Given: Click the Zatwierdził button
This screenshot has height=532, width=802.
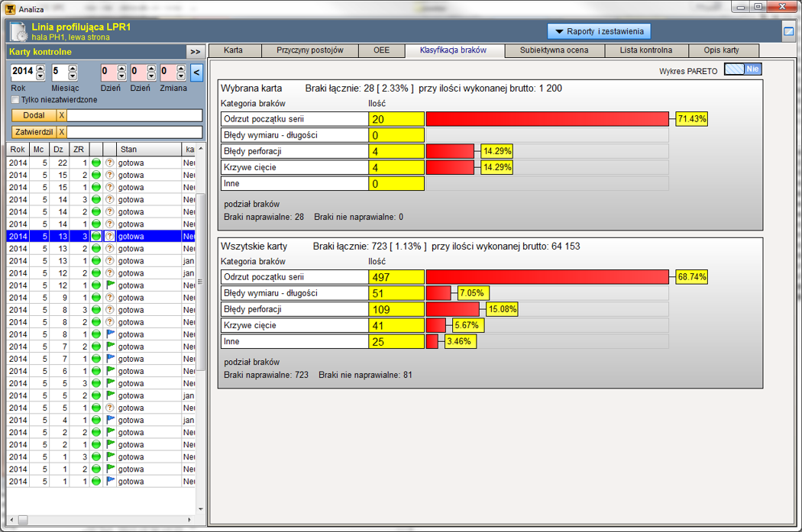Looking at the screenshot, I should 34,132.
